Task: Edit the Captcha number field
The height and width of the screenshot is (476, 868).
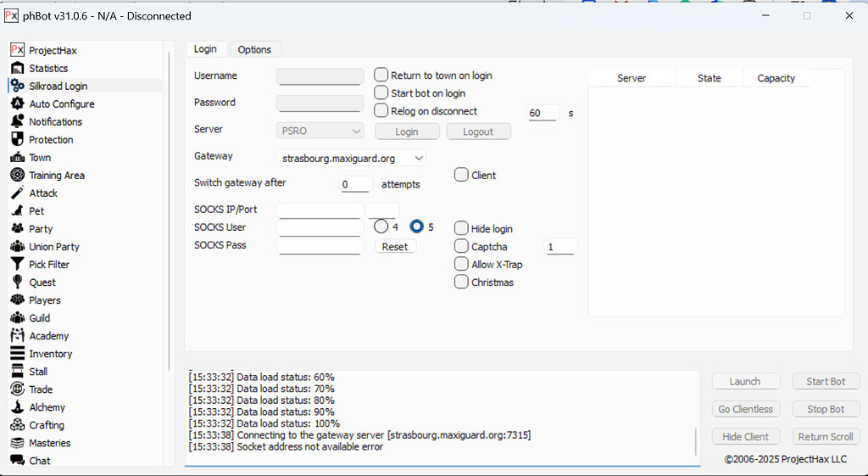Action: [x=561, y=247]
